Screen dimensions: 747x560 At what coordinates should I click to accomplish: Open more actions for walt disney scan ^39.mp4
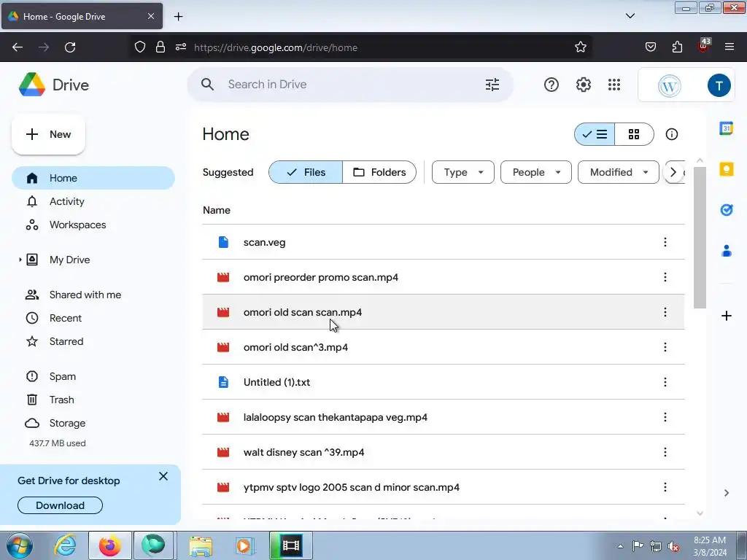[x=665, y=452]
